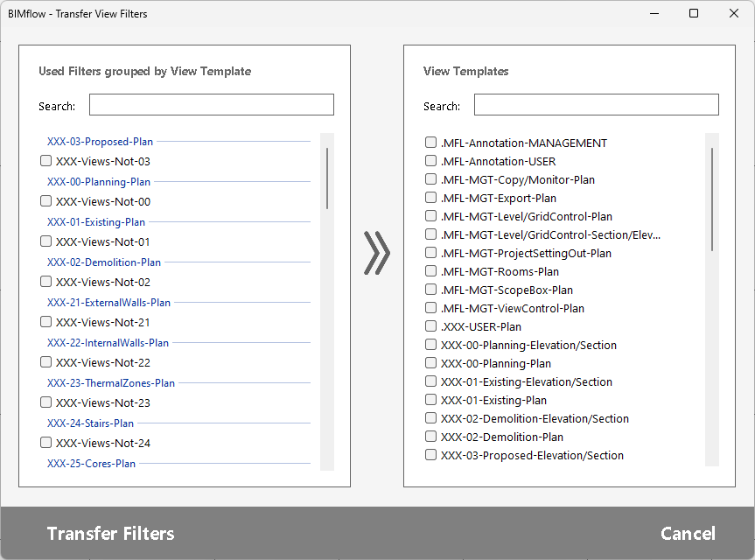Click the Used Filters search field
Screen dimensions: 755x560
pos(211,105)
